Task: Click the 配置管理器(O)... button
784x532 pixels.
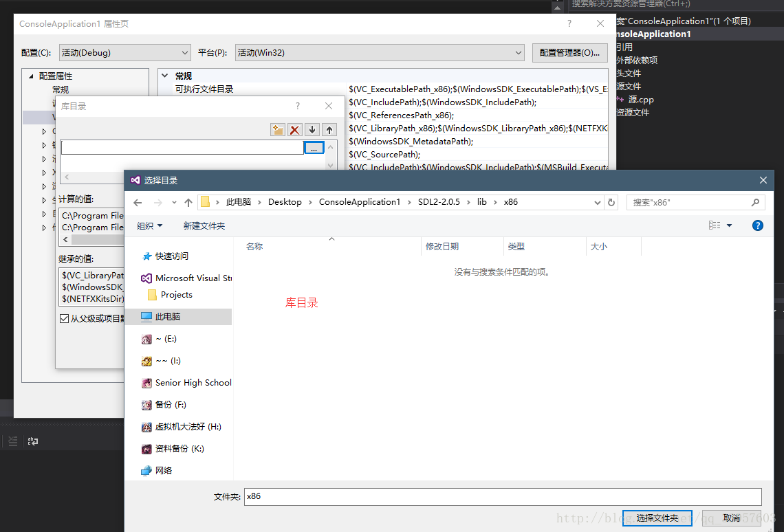Action: coord(569,52)
